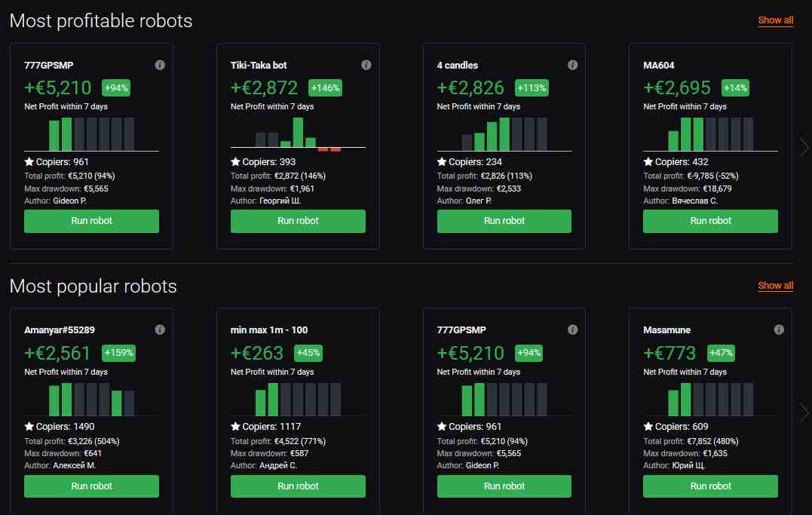This screenshot has width=812, height=515.
Task: Click the +€2,826 net profit value
Action: click(x=470, y=88)
